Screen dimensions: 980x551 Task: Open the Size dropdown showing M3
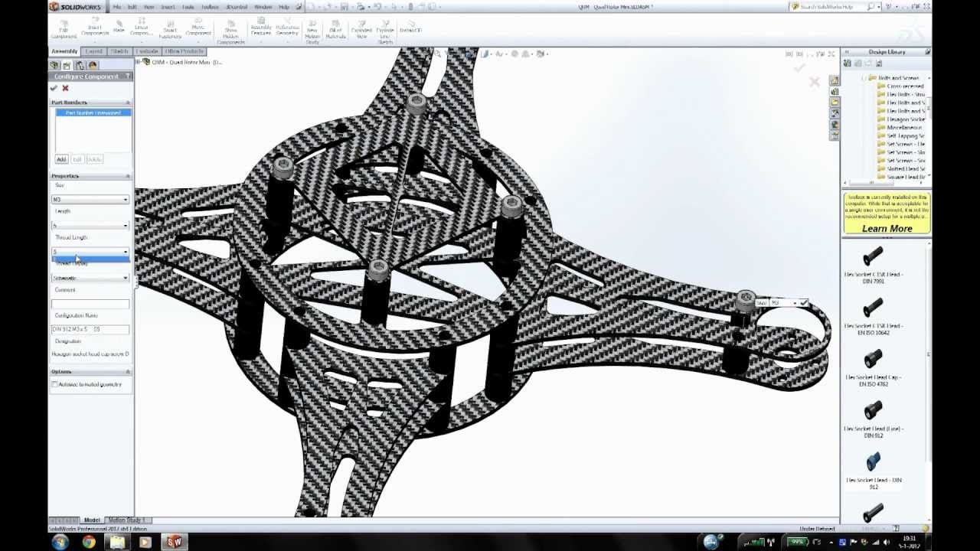[x=90, y=200]
